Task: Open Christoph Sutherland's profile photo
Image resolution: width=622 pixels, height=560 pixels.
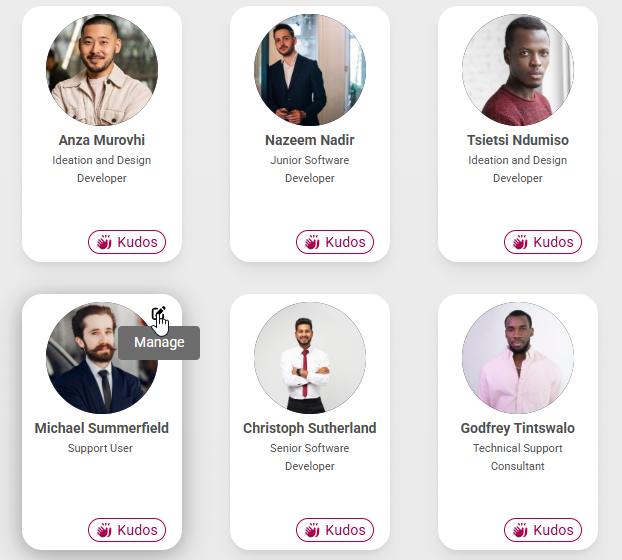Action: point(310,358)
